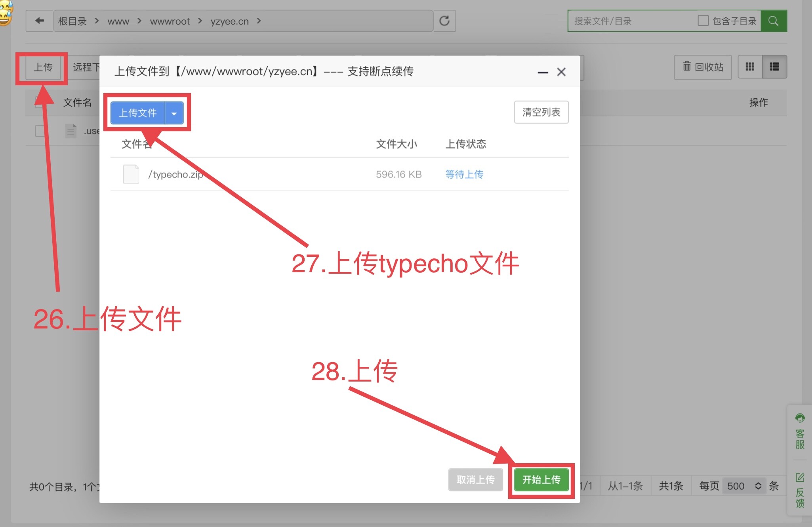Image resolution: width=812 pixels, height=527 pixels.
Task: Expand the chevron after yzyee.cn breadcrumb
Action: click(x=259, y=21)
